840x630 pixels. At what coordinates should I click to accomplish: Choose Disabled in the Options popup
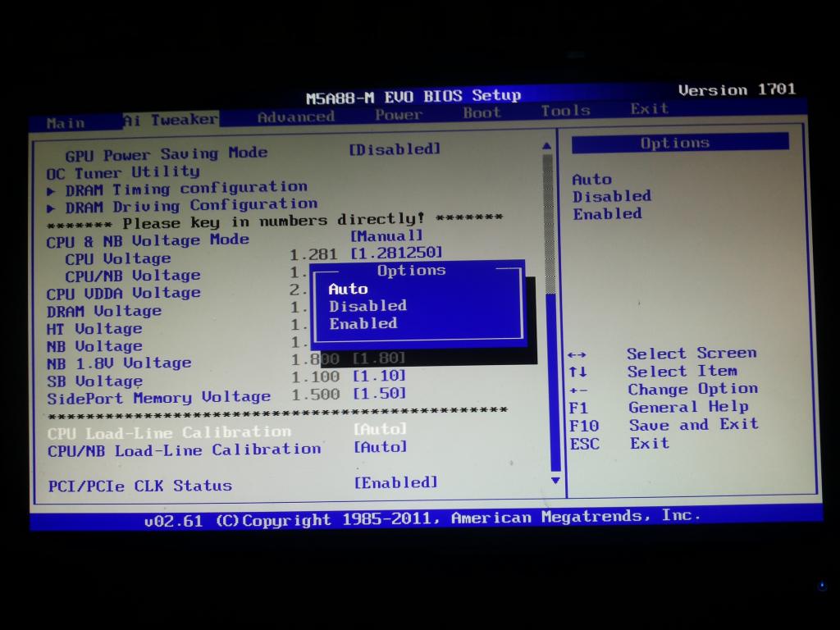click(368, 306)
